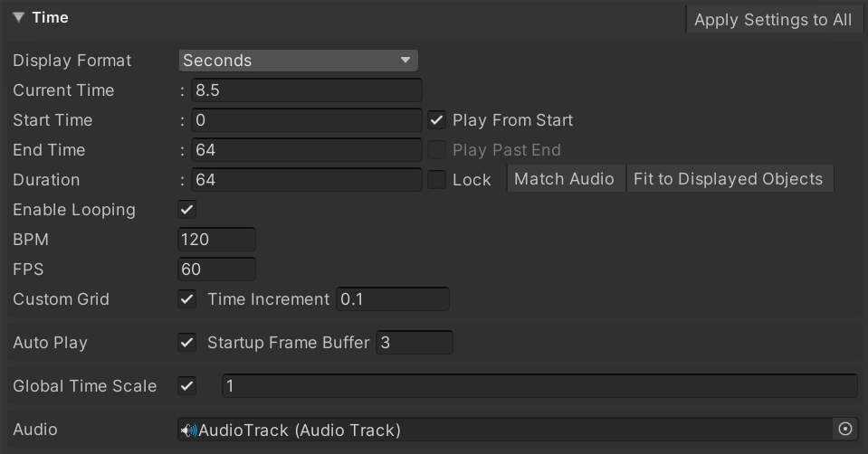Click the AudioTrack speaker icon
The width and height of the screenshot is (868, 454).
click(x=189, y=430)
